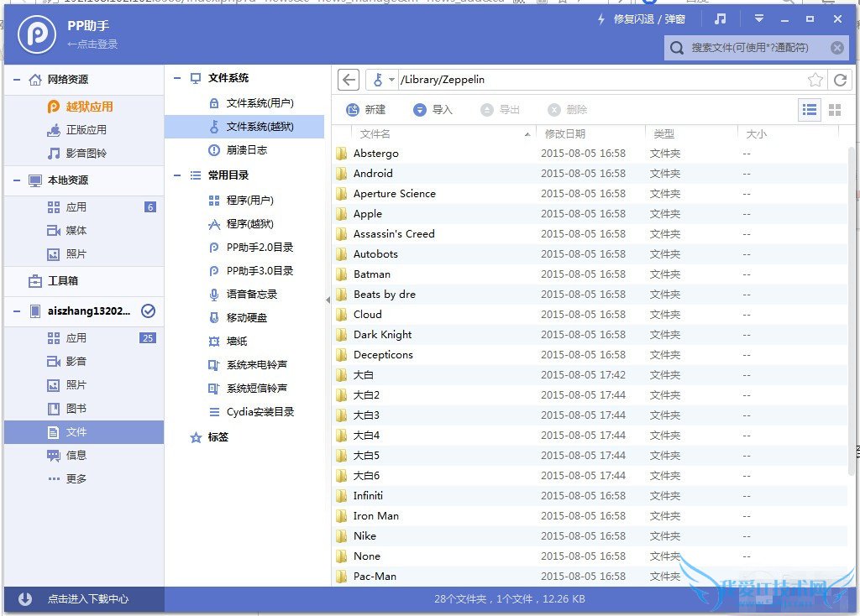860x616 pixels.
Task: Click the 新建 (New) button
Action: tap(368, 109)
